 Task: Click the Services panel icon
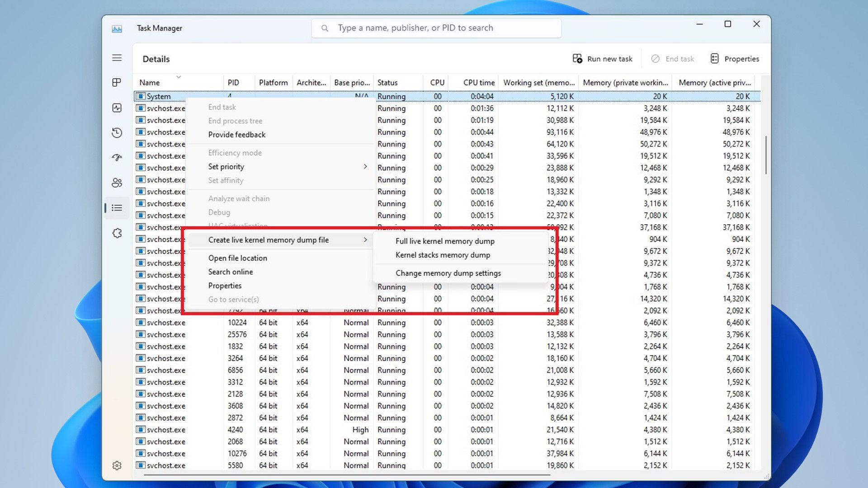118,232
